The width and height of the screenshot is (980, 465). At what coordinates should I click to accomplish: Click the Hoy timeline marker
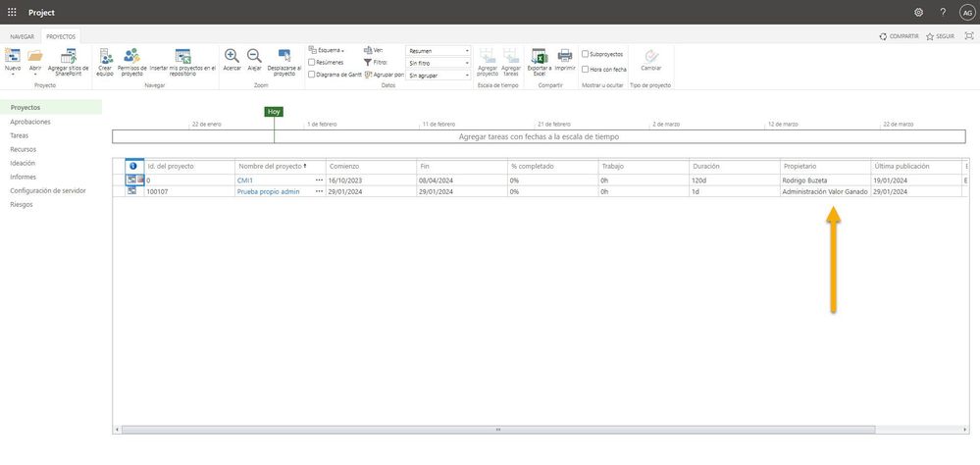click(274, 111)
